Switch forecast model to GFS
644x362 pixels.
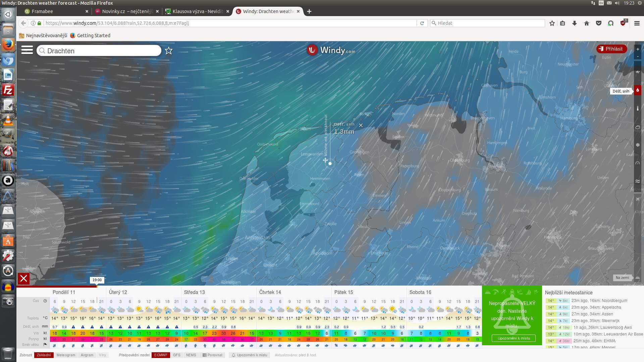(176, 355)
